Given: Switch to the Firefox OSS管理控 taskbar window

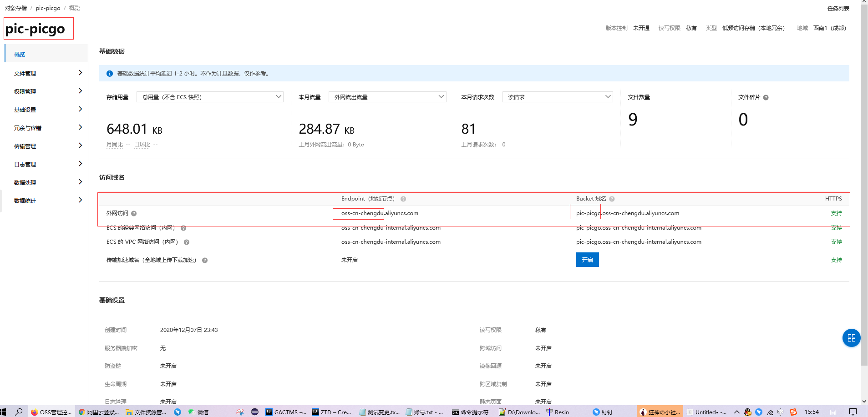Looking at the screenshot, I should click(51, 412).
